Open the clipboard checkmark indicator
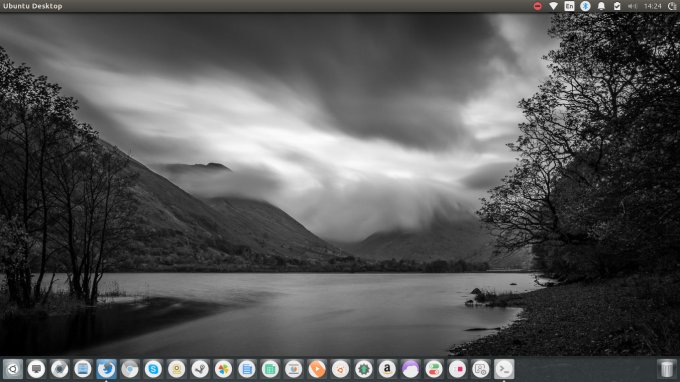 617,6
